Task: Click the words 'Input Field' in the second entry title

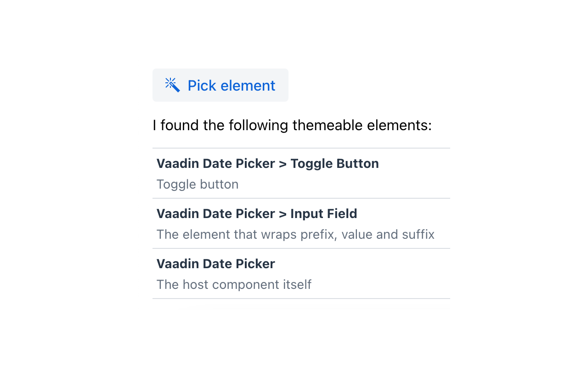Action: pyautogui.click(x=323, y=214)
